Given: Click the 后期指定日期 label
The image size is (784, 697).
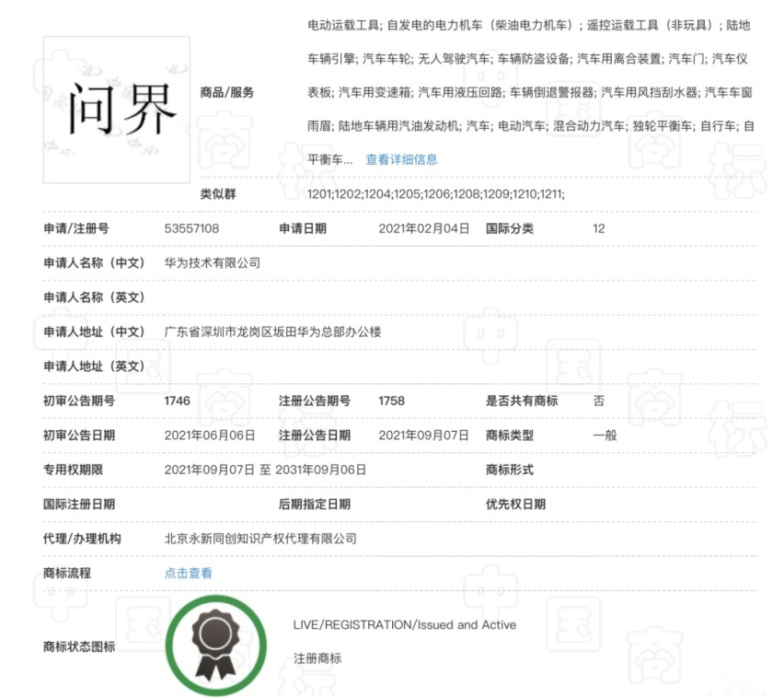Looking at the screenshot, I should tap(315, 505).
